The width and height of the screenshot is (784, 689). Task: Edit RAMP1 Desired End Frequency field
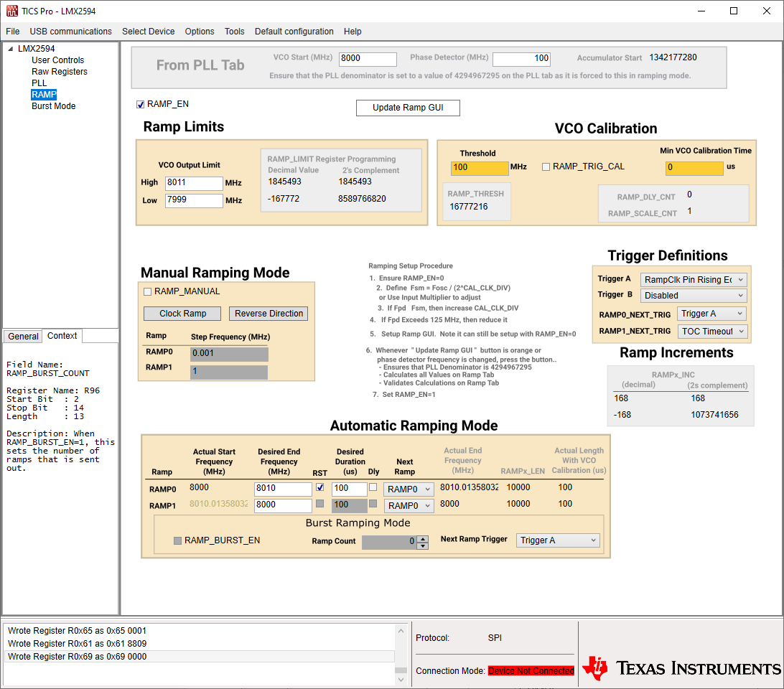tap(283, 505)
